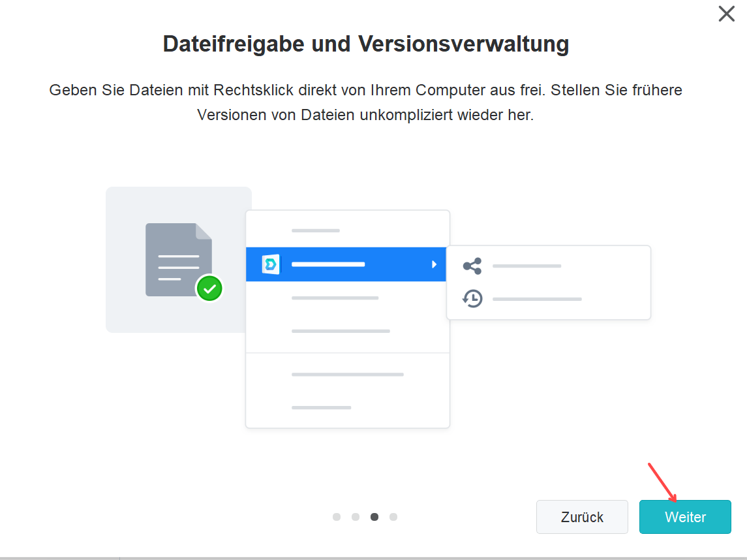Click the share icon in the submenu
747x560 pixels.
(472, 266)
